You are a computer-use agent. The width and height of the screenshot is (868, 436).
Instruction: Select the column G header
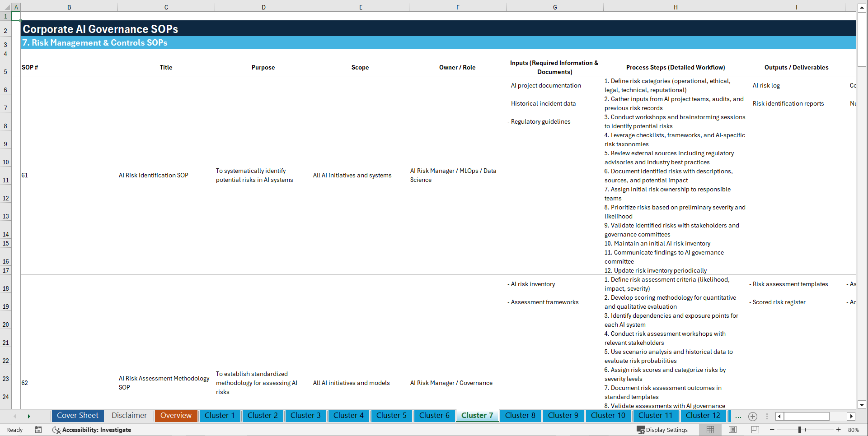point(554,7)
